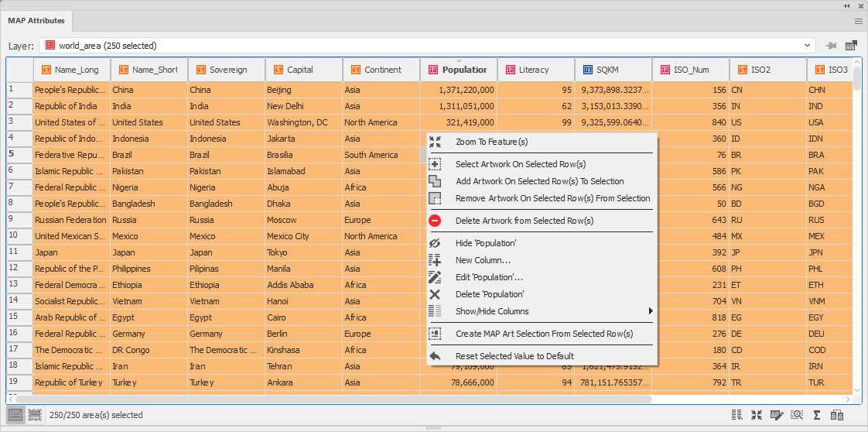This screenshot has height=432, width=868.
Task: Click the Name_Short column header
Action: 149,70
